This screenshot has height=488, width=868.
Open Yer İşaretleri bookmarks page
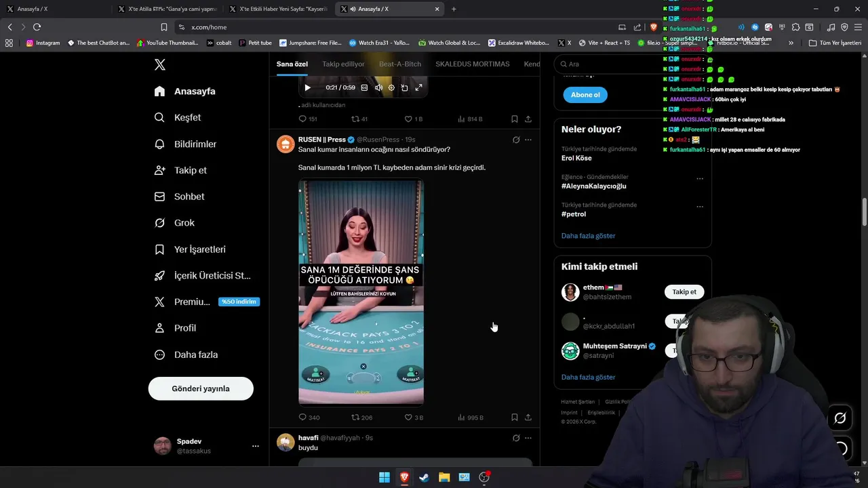(x=191, y=249)
